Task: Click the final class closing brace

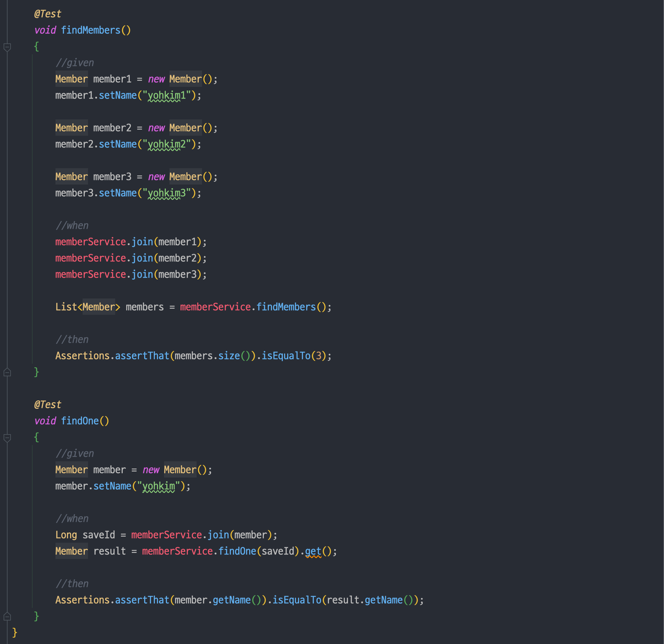Action: (x=14, y=633)
